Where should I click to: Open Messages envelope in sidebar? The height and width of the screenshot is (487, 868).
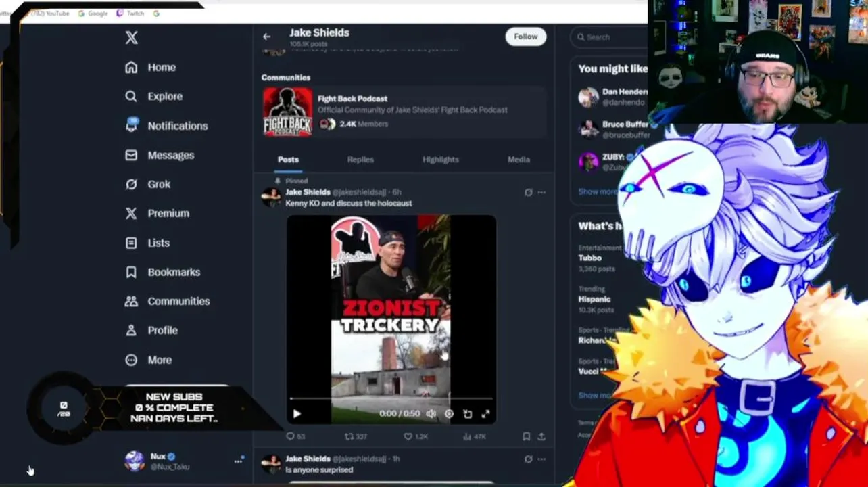pyautogui.click(x=131, y=155)
